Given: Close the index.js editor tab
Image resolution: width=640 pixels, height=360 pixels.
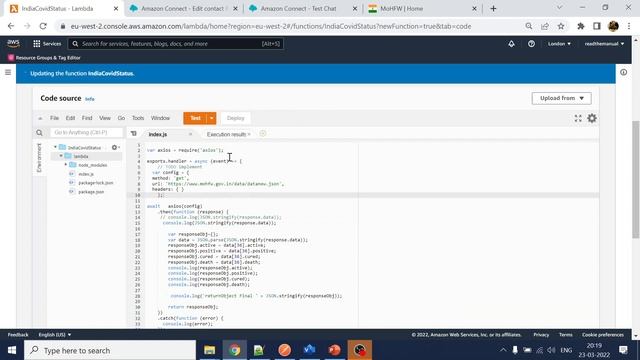Looking at the screenshot, I should click(x=190, y=134).
